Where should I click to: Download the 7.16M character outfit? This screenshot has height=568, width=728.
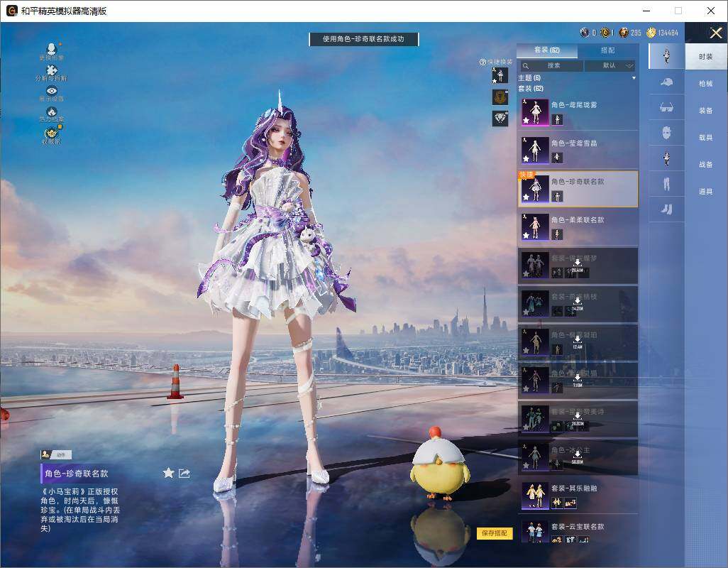(x=577, y=381)
